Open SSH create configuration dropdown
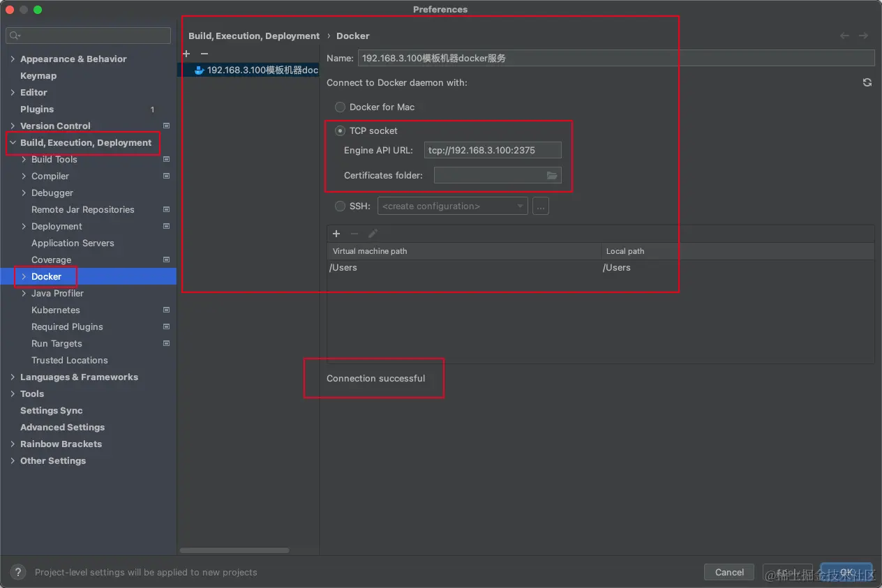This screenshot has height=588, width=882. [x=453, y=206]
